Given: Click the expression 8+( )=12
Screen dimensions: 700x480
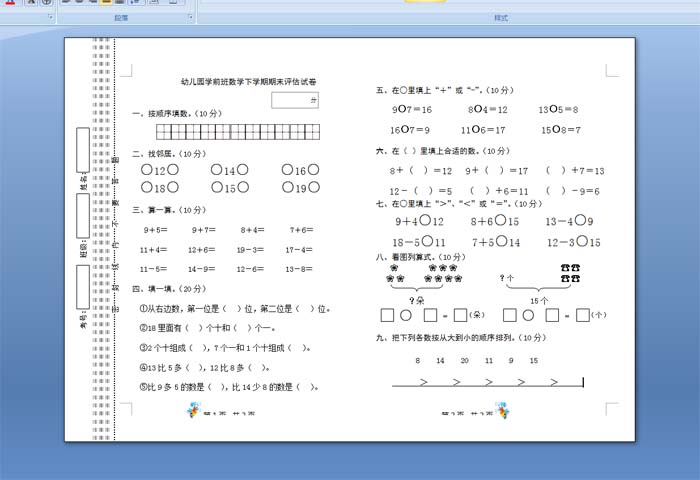Looking at the screenshot, I should click(x=421, y=171).
